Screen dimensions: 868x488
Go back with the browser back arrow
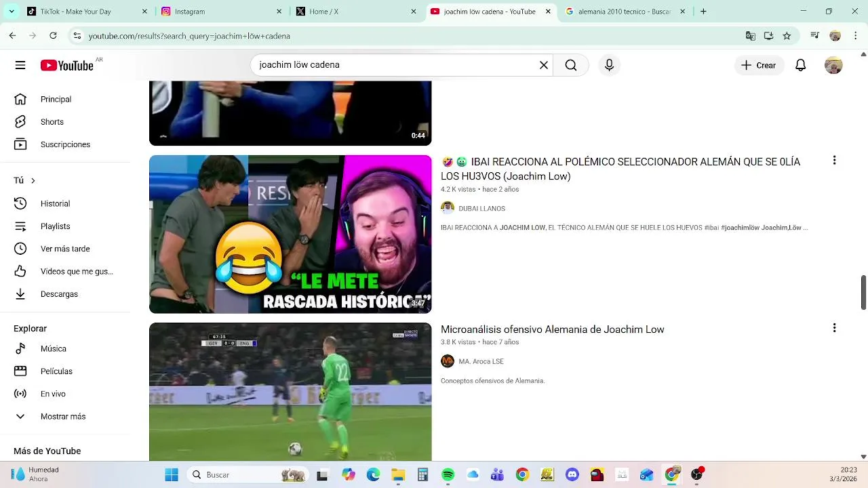click(12, 36)
